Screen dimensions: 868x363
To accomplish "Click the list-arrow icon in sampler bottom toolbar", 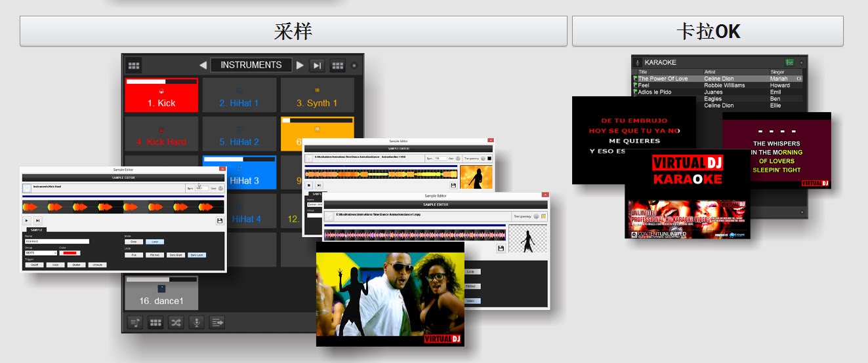I will [217, 322].
